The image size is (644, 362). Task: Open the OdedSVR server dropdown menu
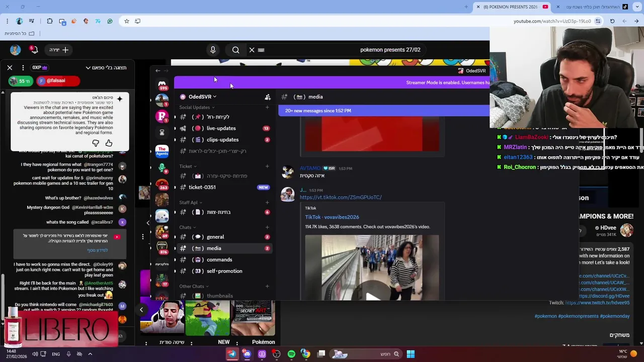[198, 97]
